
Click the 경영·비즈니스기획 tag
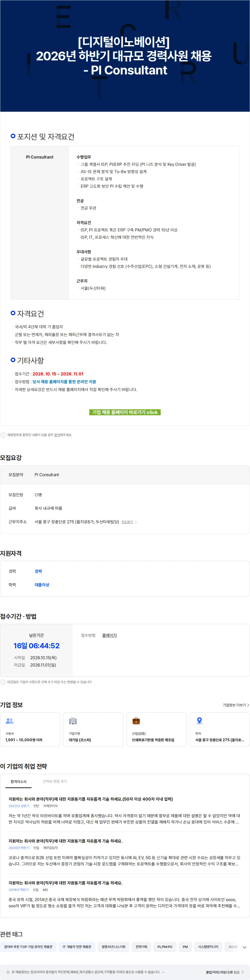[x=113, y=946]
